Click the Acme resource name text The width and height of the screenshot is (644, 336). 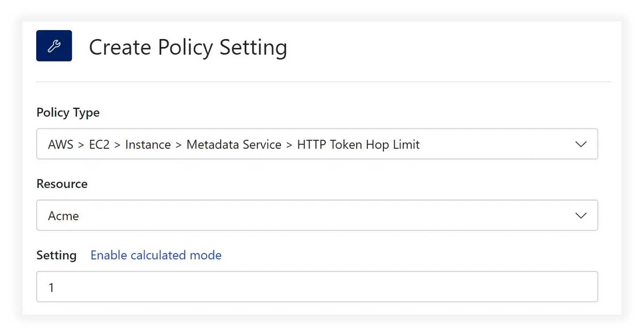63,216
